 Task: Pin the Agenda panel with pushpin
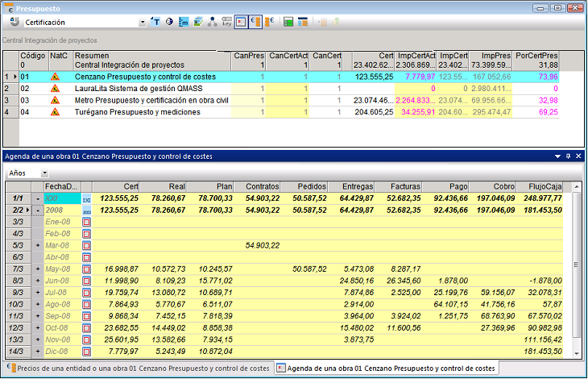[x=568, y=156]
